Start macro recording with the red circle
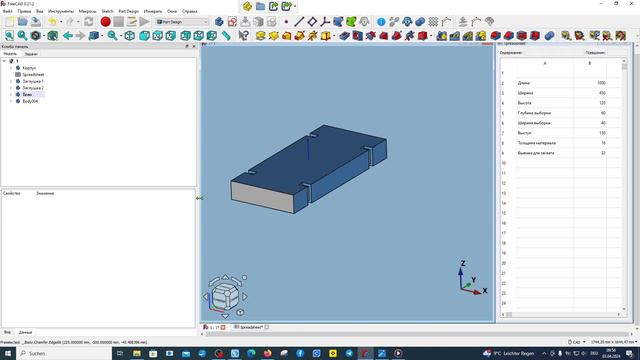640x360 pixels. tap(105, 22)
